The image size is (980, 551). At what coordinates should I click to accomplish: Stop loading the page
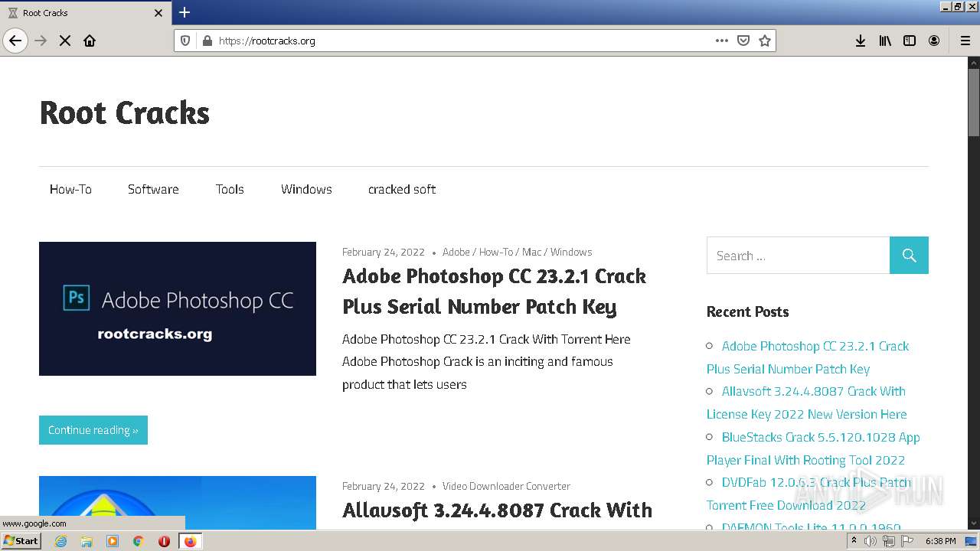[x=65, y=41]
